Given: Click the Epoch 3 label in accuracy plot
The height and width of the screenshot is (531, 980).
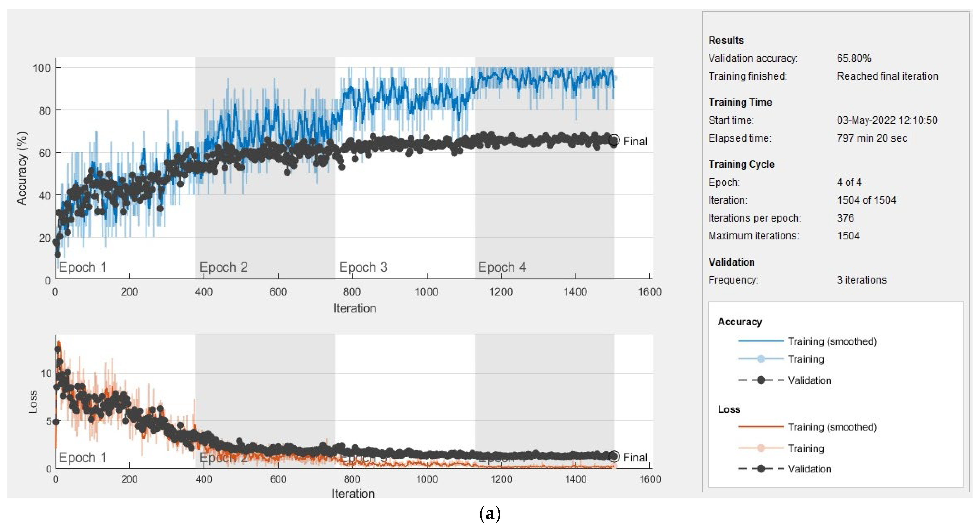Looking at the screenshot, I should 363,267.
